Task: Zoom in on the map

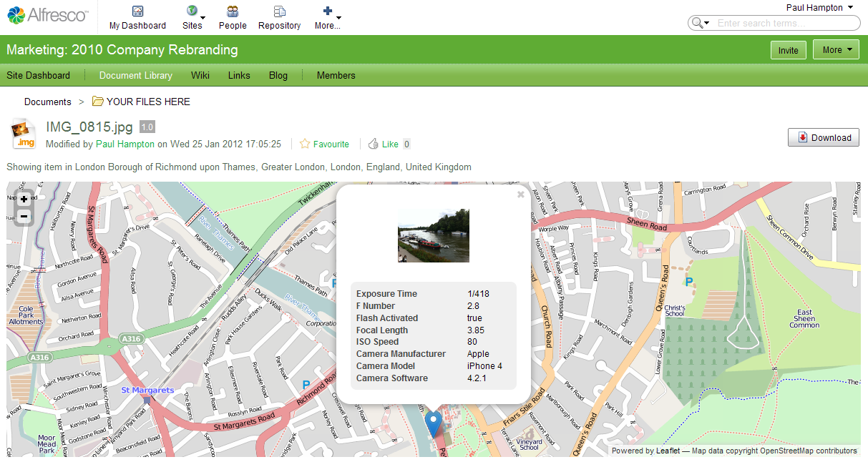Action: pyautogui.click(x=24, y=200)
